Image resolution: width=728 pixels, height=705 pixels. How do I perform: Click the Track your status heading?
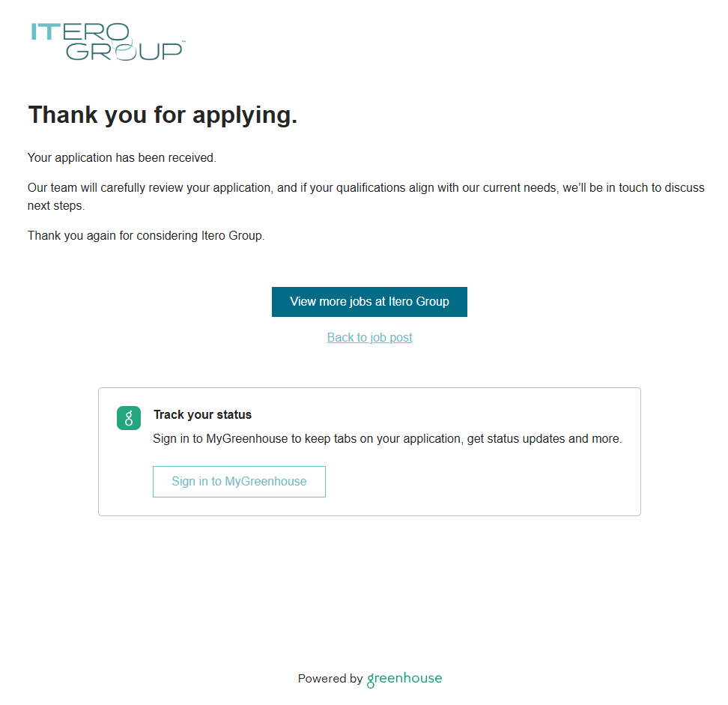[202, 415]
